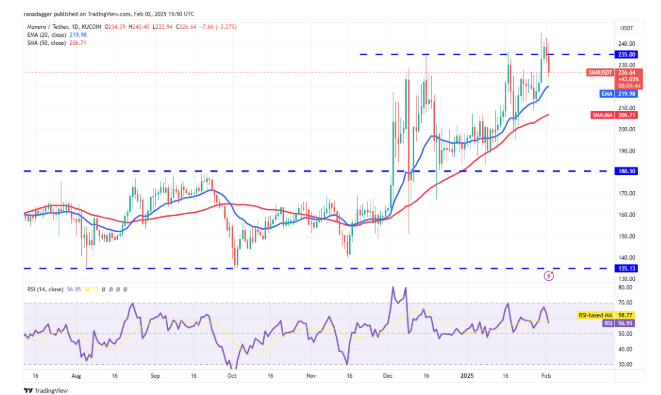Screen dimensions: 661x395
Task: Click the 2025 label on time axis
Action: click(467, 376)
